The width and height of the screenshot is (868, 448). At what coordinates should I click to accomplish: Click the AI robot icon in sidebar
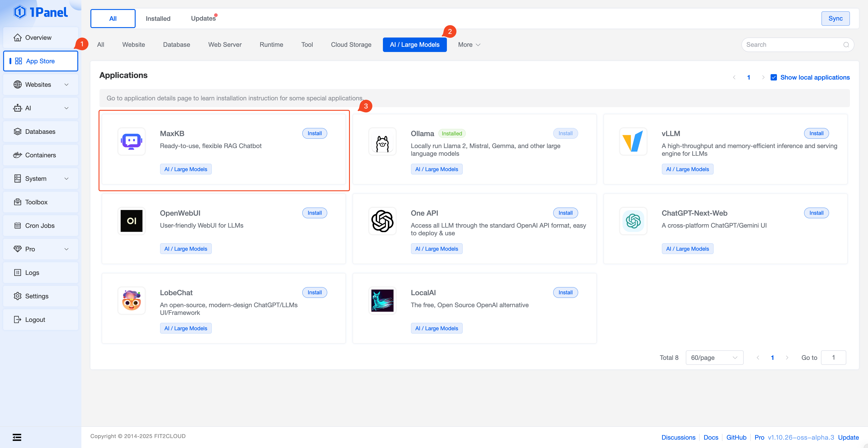tap(18, 108)
